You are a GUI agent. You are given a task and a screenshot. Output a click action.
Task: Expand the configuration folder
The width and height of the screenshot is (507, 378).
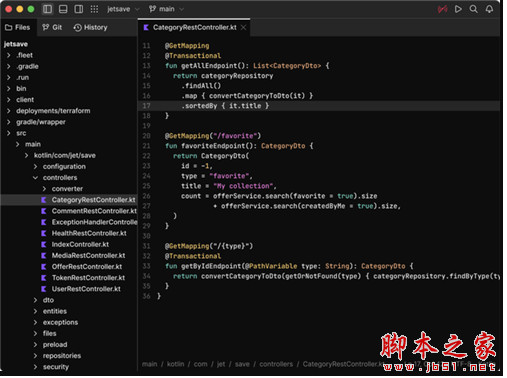pyautogui.click(x=35, y=166)
